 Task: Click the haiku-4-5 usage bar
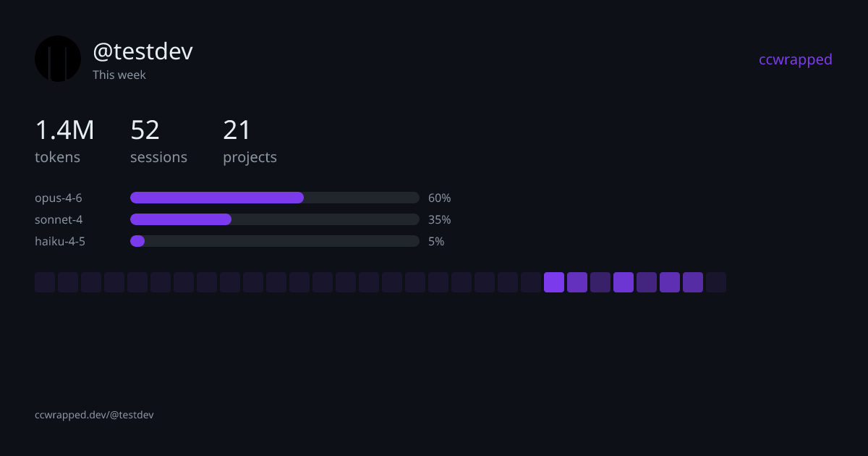click(x=274, y=241)
